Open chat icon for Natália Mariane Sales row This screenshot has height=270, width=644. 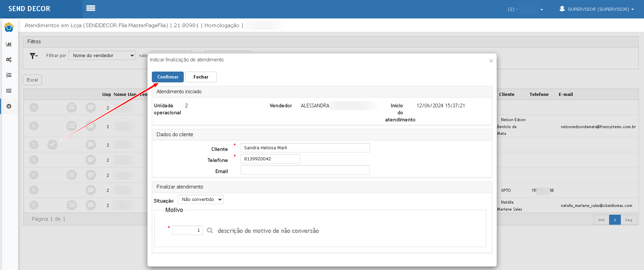click(91, 205)
